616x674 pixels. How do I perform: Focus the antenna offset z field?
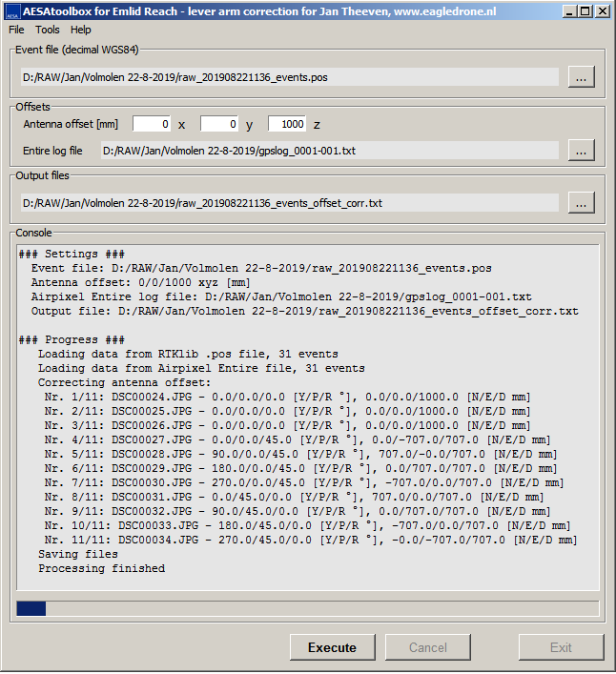pos(287,124)
